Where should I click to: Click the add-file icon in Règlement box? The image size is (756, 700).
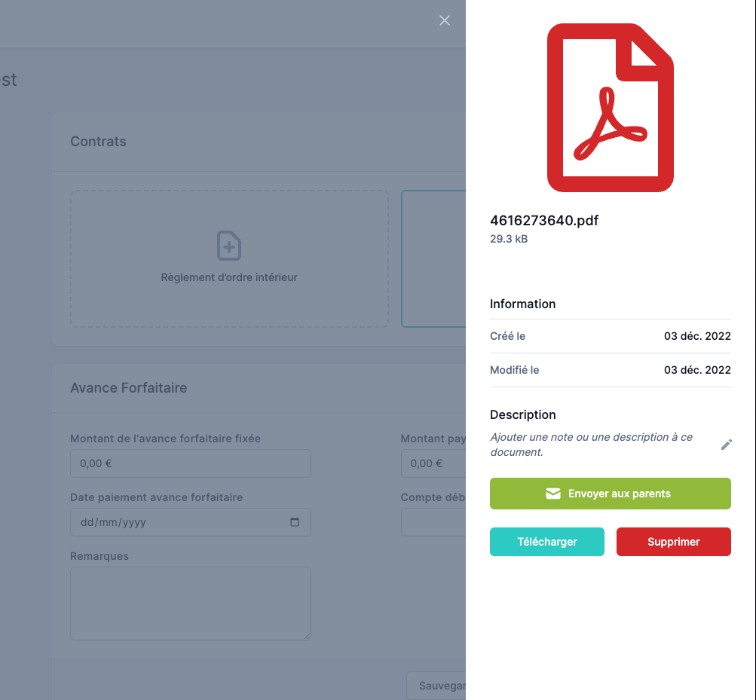click(229, 246)
